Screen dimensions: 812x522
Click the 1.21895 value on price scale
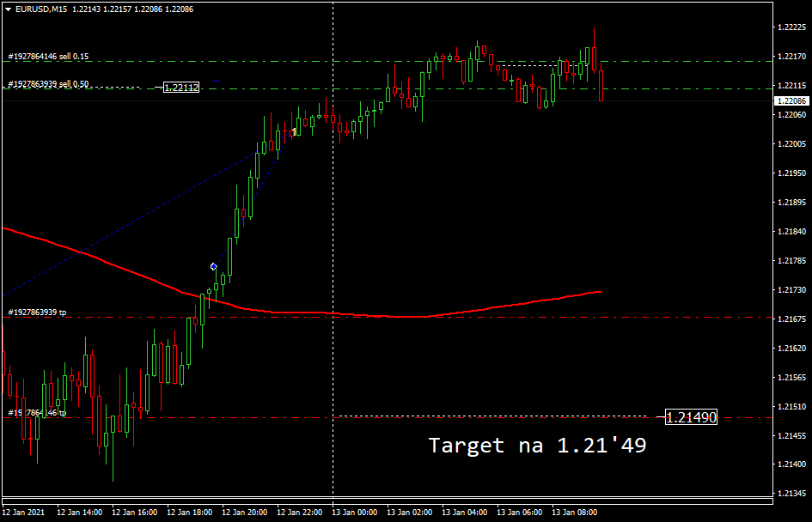pos(792,203)
